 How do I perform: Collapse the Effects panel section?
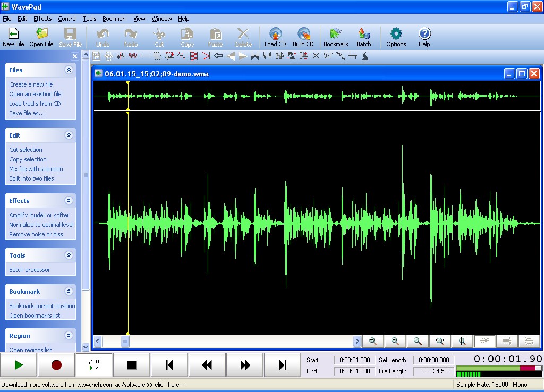(x=69, y=200)
